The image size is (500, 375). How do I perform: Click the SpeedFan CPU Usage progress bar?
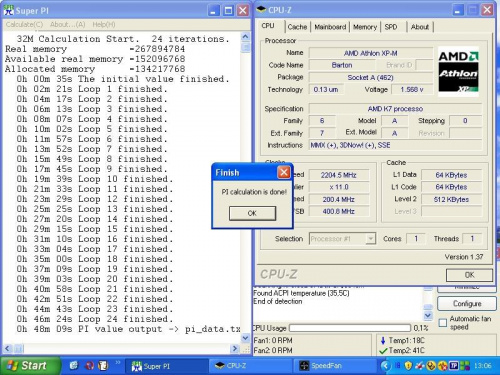point(350,328)
